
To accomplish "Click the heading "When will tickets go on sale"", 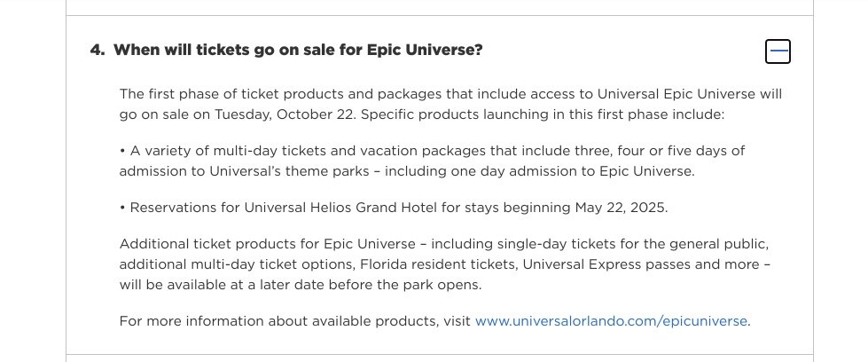I will (298, 50).
